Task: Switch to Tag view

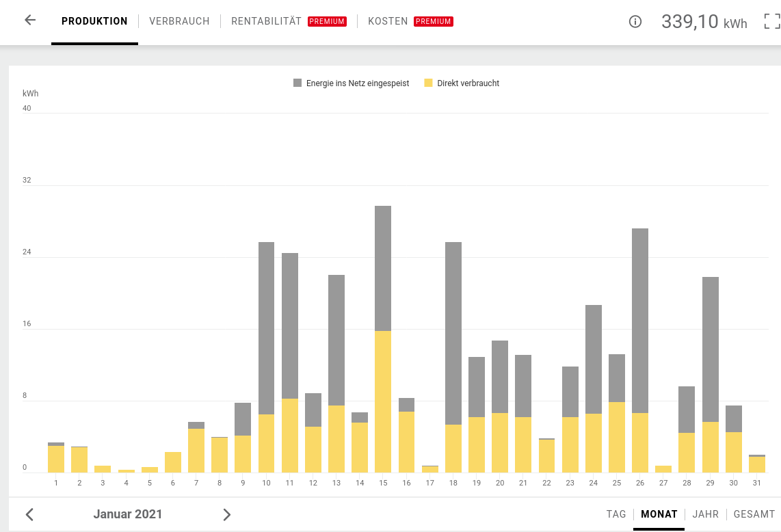Action: [615, 514]
